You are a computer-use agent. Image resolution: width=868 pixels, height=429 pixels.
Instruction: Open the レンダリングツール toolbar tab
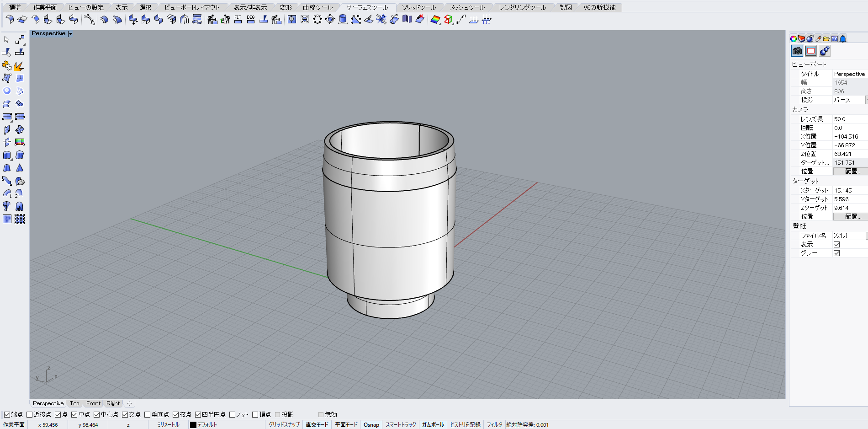coord(522,7)
